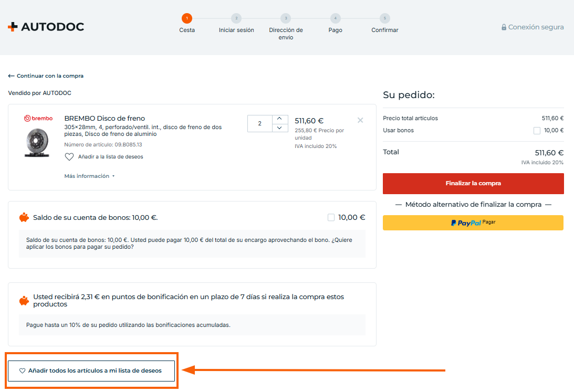Click the piggy bank icon beside bonus balance
The height and width of the screenshot is (392, 574).
click(x=24, y=217)
